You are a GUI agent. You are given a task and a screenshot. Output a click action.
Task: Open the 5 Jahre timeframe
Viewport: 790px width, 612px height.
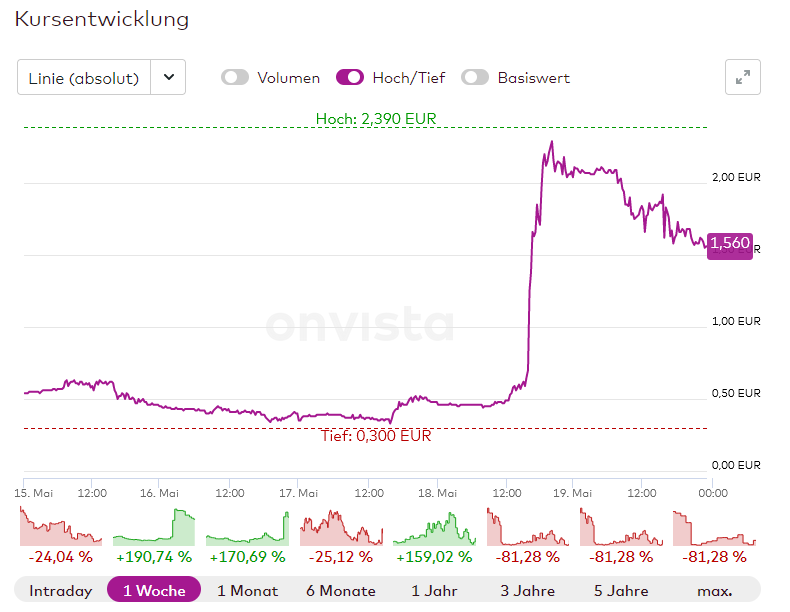tap(620, 590)
